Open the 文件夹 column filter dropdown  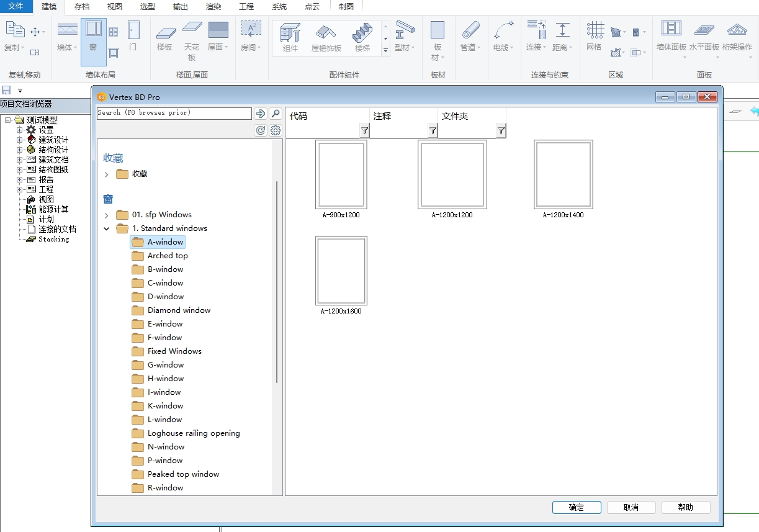coord(501,130)
